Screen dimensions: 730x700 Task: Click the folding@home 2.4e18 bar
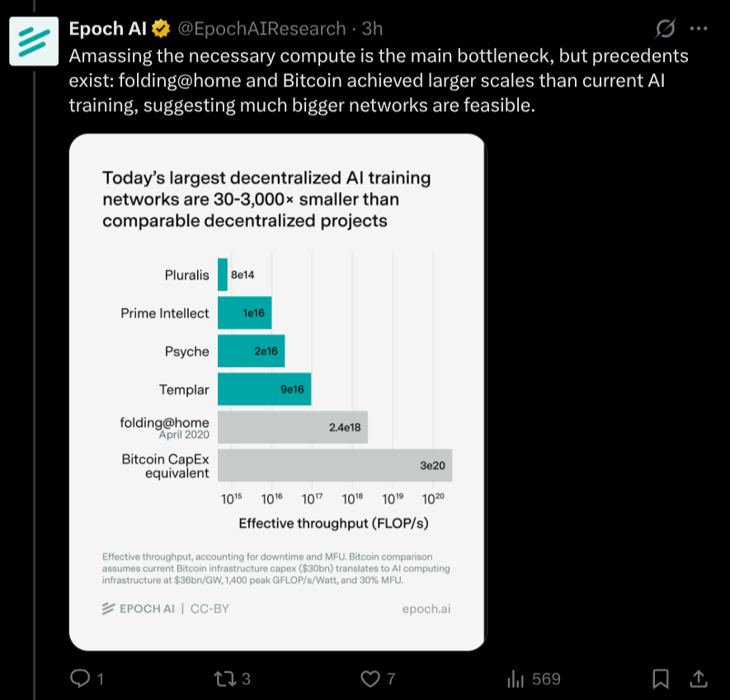coord(292,427)
